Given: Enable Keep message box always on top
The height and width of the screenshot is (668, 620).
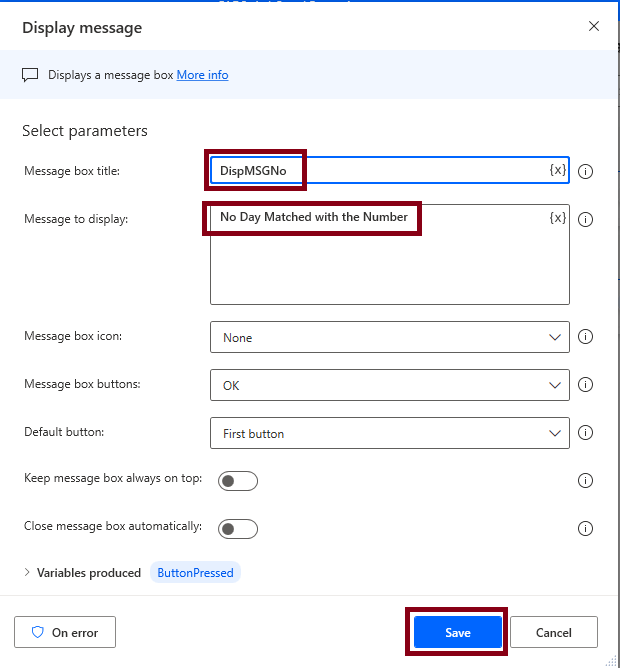Looking at the screenshot, I should (238, 481).
